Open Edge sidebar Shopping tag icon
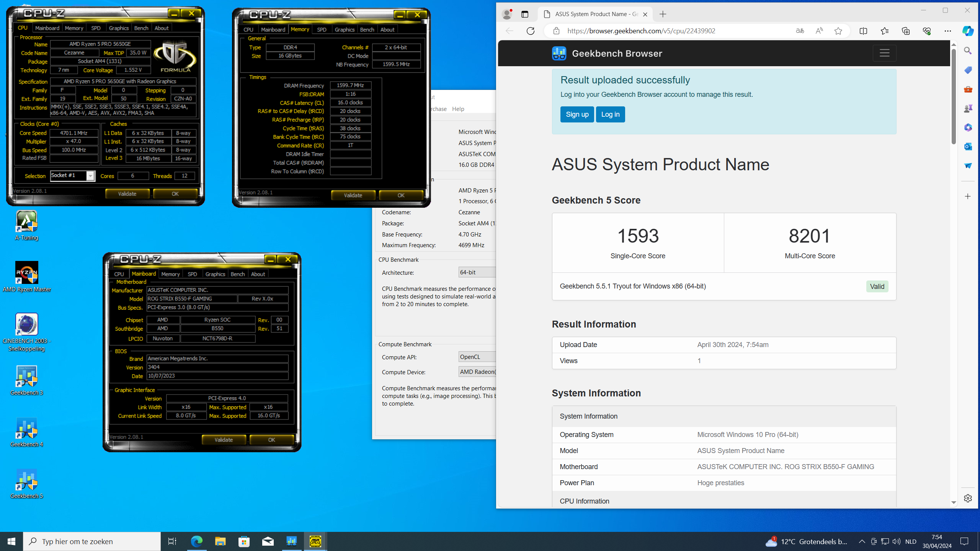 tap(968, 70)
